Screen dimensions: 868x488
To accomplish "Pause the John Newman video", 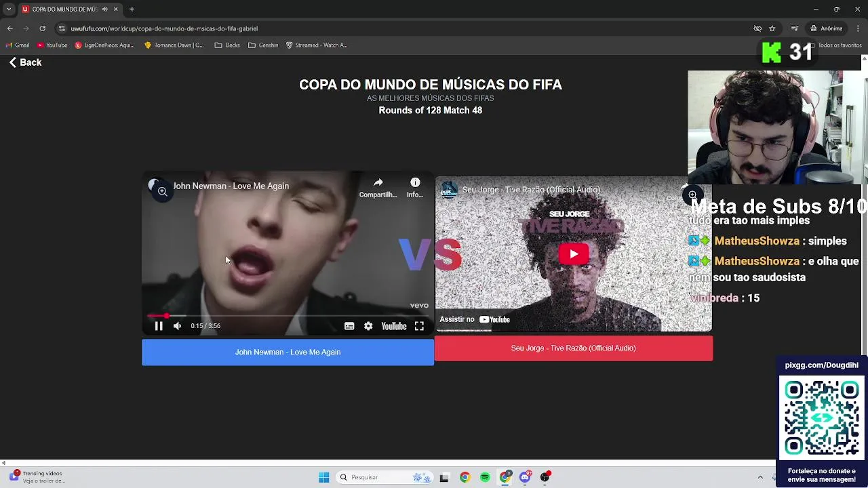I will tap(159, 326).
